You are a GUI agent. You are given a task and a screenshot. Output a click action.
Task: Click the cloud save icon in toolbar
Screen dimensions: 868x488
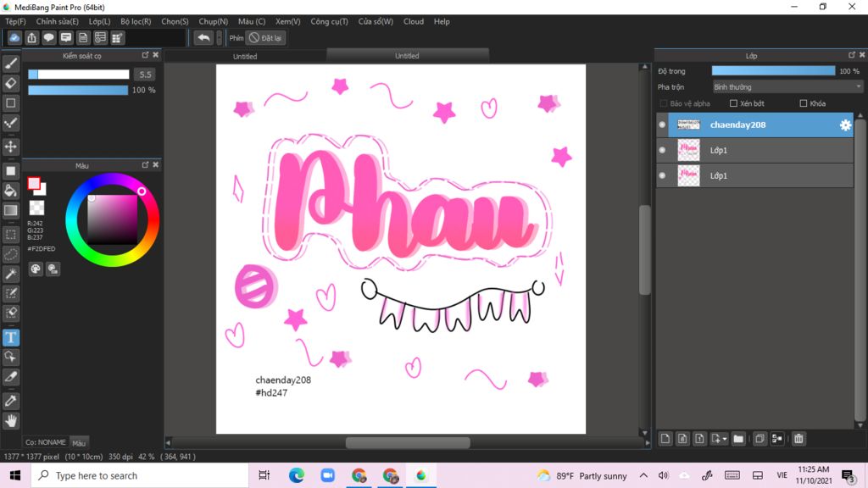[14, 37]
